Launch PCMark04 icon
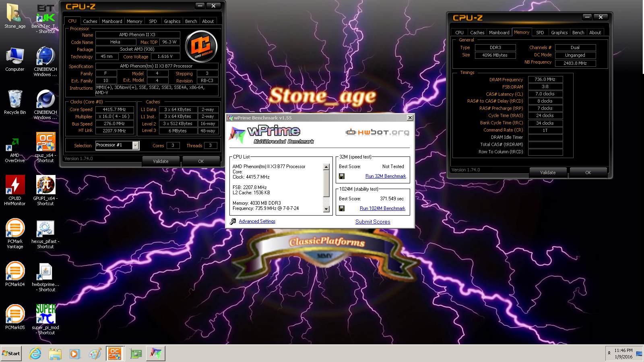Screen dimensions: 644x362 click(x=15, y=274)
